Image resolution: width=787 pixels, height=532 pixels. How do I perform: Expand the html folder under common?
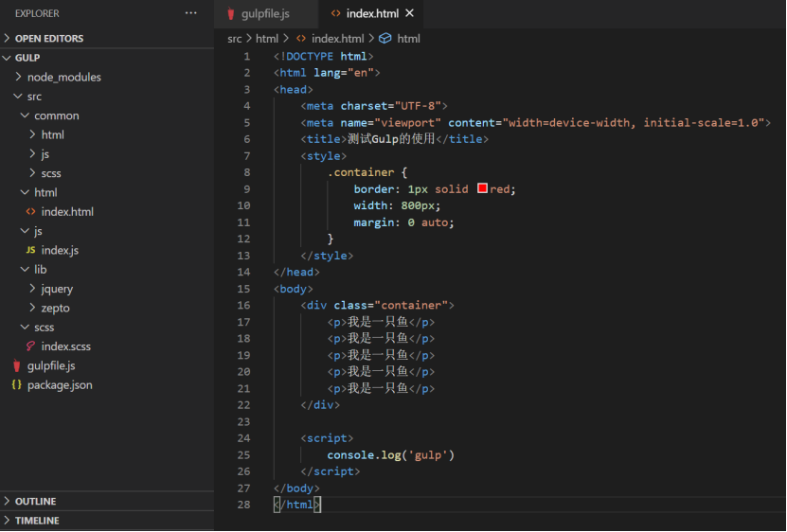[x=107, y=135]
